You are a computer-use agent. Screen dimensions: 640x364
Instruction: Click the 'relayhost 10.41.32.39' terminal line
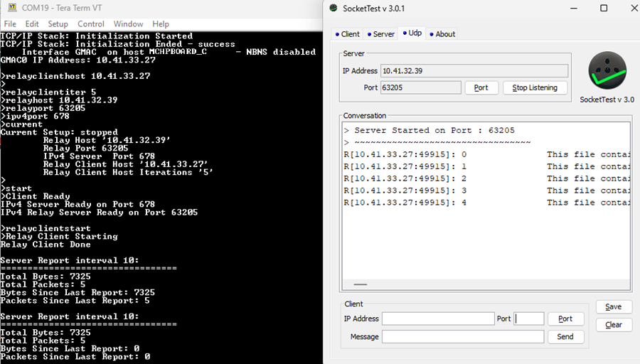click(59, 100)
